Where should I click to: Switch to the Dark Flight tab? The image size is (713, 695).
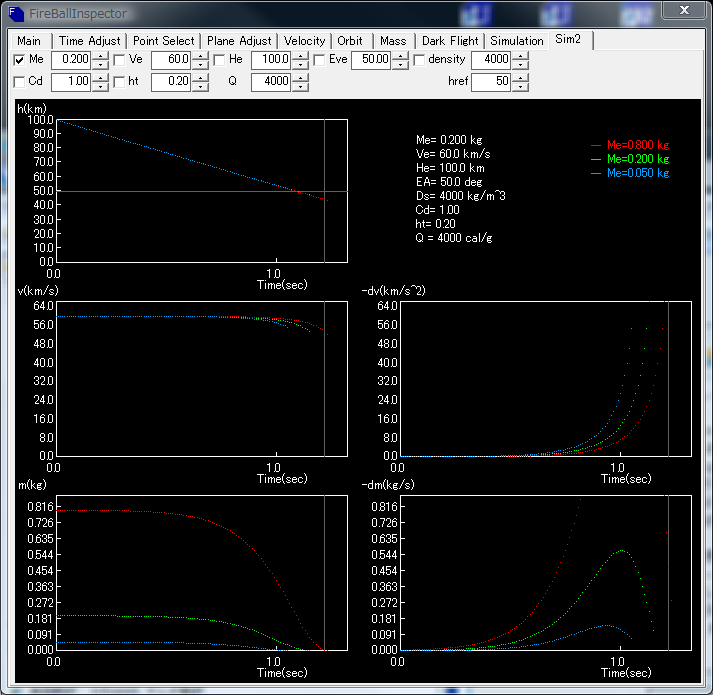(449, 41)
